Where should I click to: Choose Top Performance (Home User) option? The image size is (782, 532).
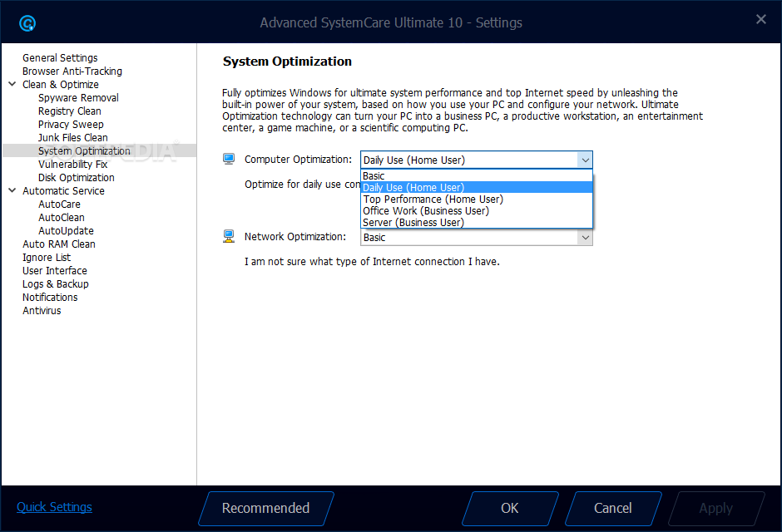[477, 199]
